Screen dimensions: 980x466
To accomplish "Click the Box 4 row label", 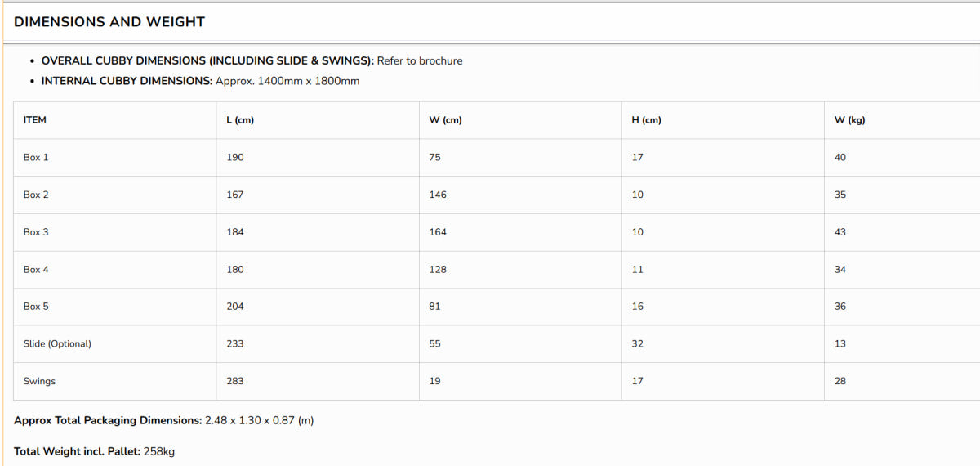I will tap(36, 269).
